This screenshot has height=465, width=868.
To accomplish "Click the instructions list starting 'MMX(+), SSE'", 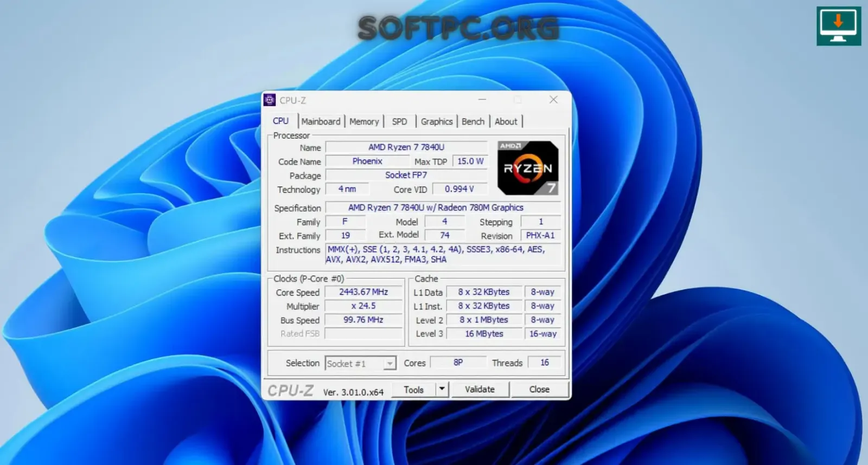I will (443, 254).
